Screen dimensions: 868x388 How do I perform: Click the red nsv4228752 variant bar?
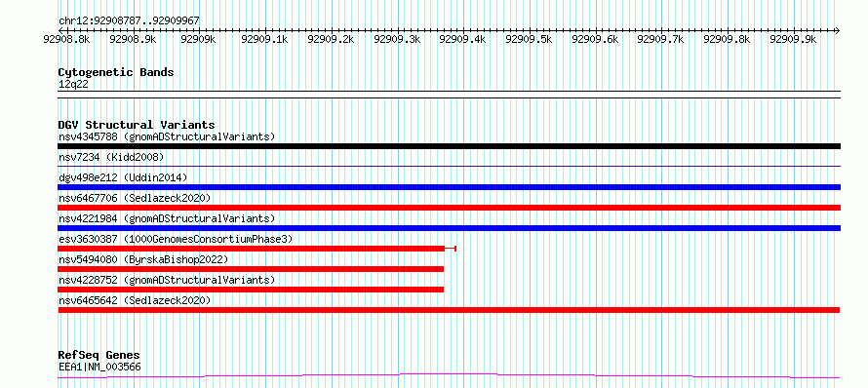[251, 290]
